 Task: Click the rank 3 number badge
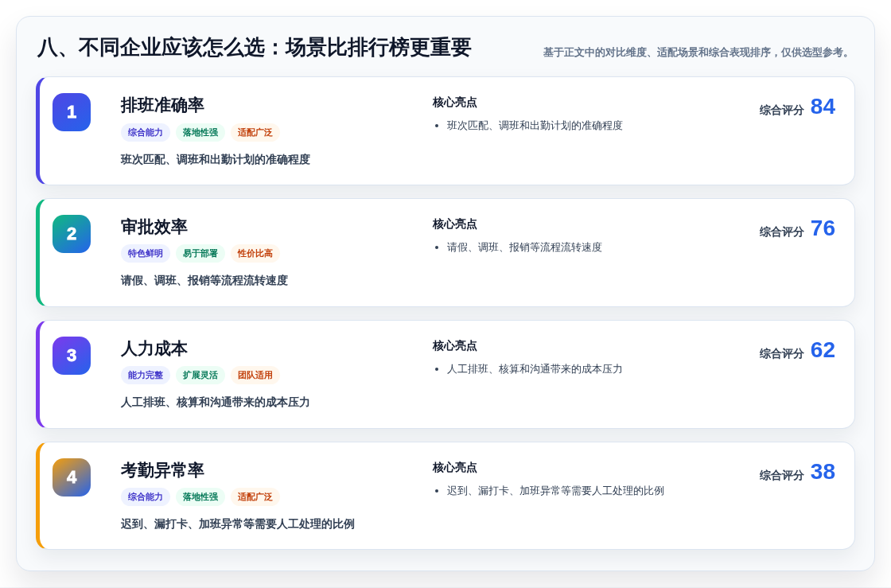[x=72, y=356]
